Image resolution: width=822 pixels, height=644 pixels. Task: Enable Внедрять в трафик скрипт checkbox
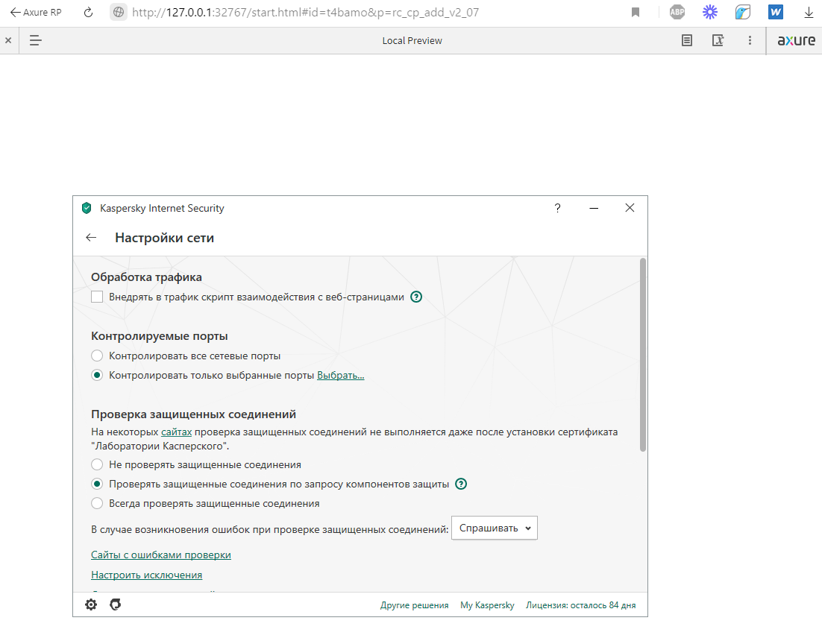click(x=97, y=297)
